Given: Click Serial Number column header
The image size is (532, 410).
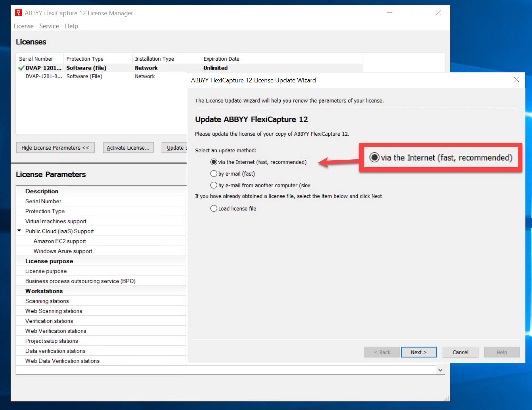Looking at the screenshot, I should (40, 59).
